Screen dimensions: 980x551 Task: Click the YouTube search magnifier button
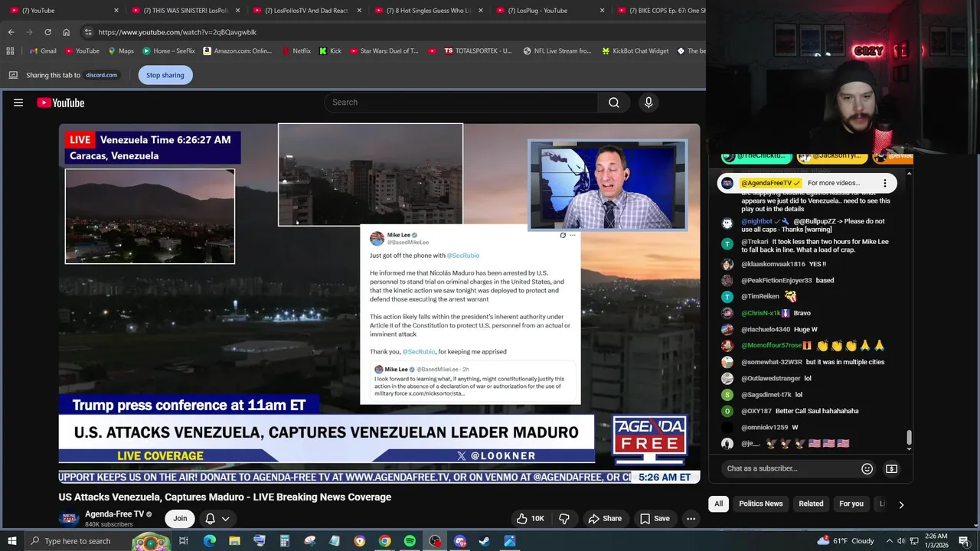click(x=614, y=103)
